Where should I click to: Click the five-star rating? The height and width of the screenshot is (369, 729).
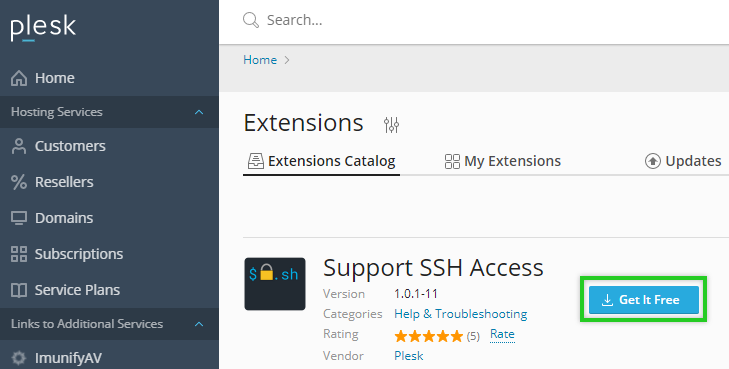(x=429, y=336)
